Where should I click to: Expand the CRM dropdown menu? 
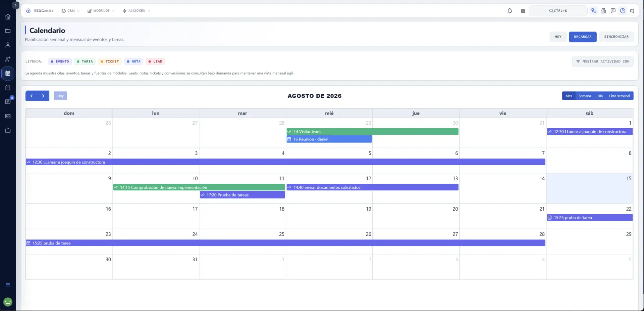click(x=71, y=11)
